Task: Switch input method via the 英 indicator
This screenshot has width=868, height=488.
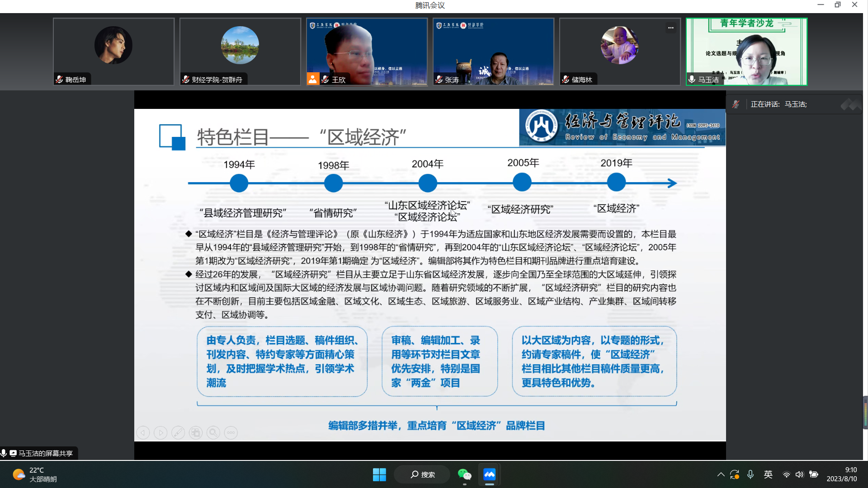Action: point(768,474)
